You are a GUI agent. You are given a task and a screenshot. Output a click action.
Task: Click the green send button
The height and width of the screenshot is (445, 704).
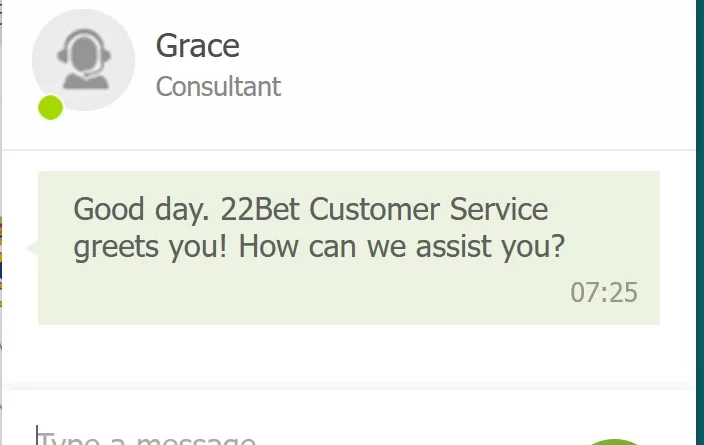coord(613,442)
